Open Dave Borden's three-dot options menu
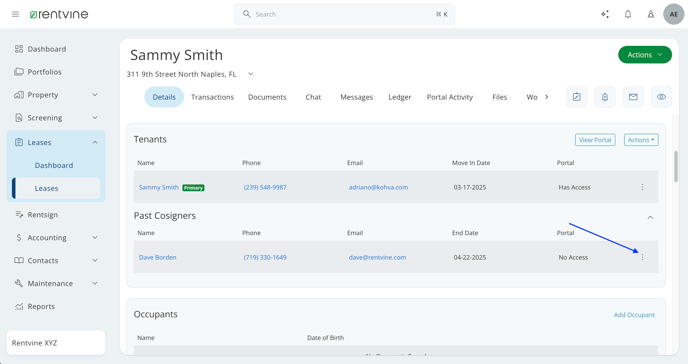This screenshot has height=364, width=688. [x=642, y=257]
